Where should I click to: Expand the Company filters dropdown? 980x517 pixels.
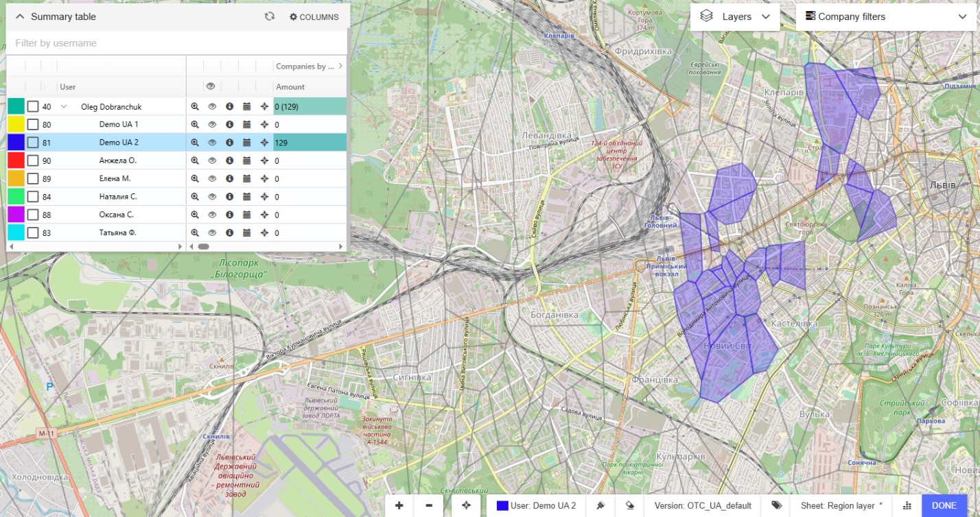885,16
